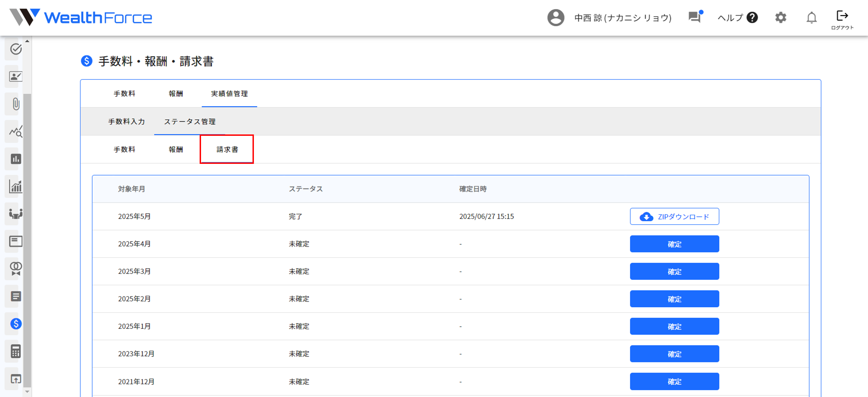Click the 中西 諒 profile avatar

click(x=556, y=18)
